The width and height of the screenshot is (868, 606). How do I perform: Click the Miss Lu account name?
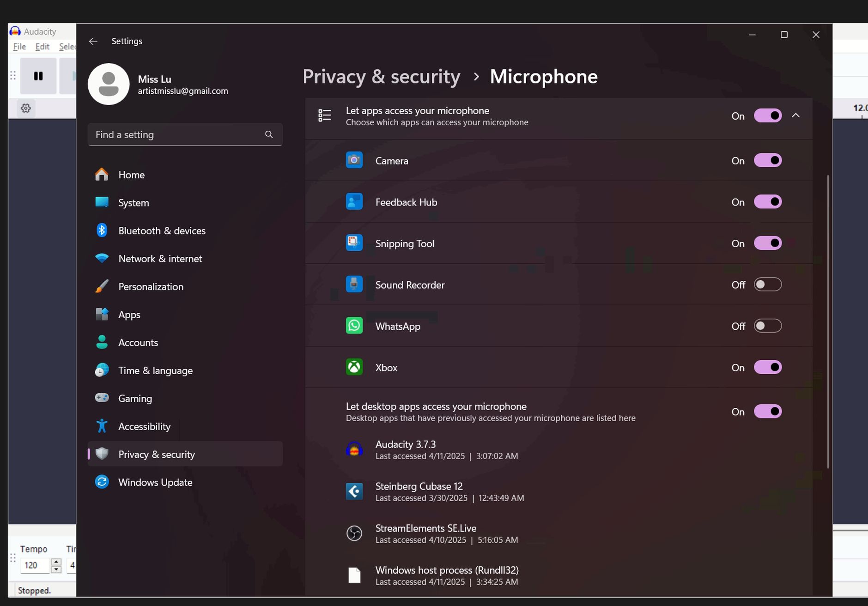pyautogui.click(x=155, y=79)
